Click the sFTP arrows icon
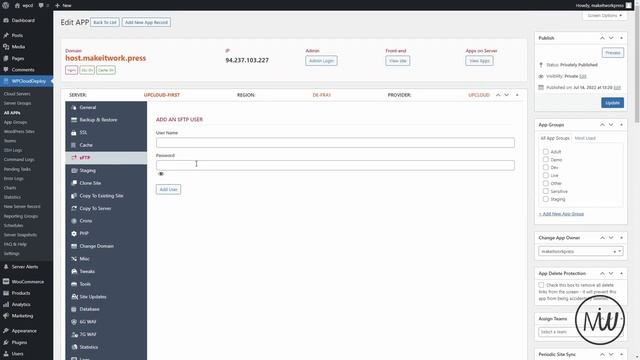This screenshot has width=640, height=360. tap(74, 158)
